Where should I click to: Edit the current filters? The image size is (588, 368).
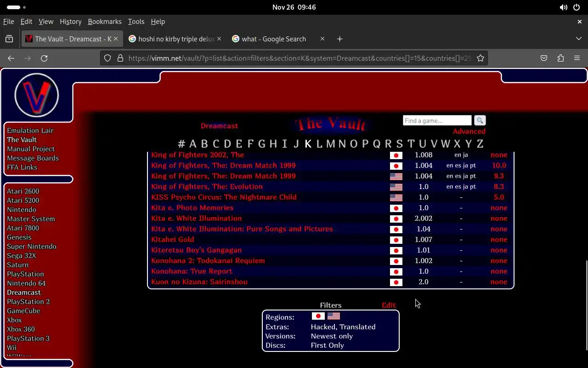click(389, 305)
